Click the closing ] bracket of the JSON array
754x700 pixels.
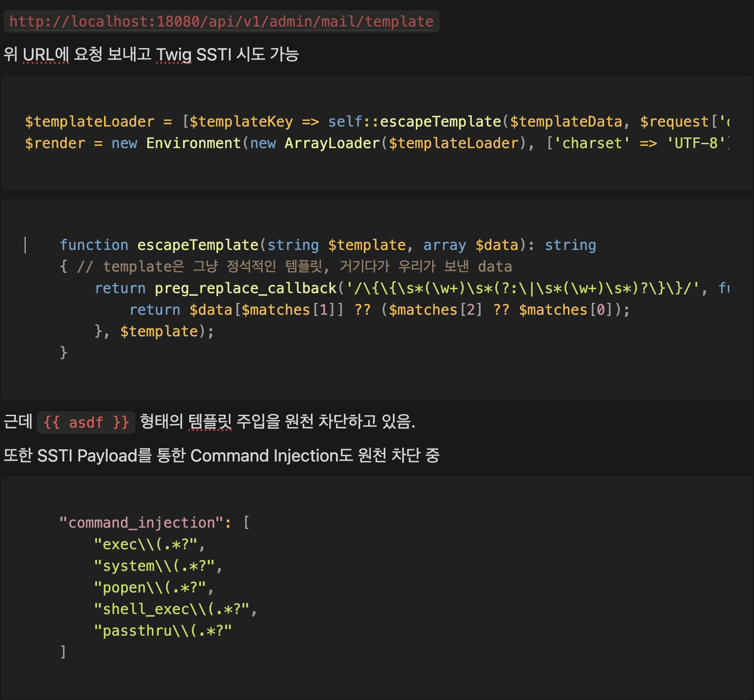(x=63, y=652)
